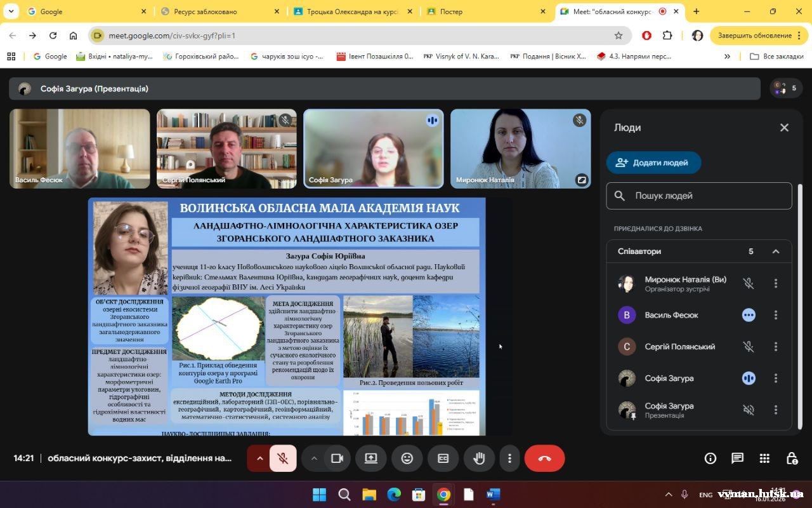Open File Explorer from the taskbar
The width and height of the screenshot is (812, 508).
369,495
